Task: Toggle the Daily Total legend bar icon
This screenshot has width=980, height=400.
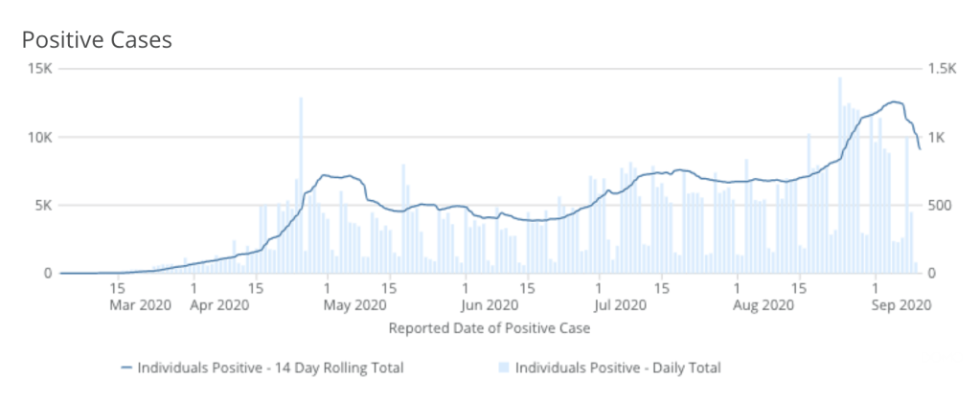Action: (506, 367)
